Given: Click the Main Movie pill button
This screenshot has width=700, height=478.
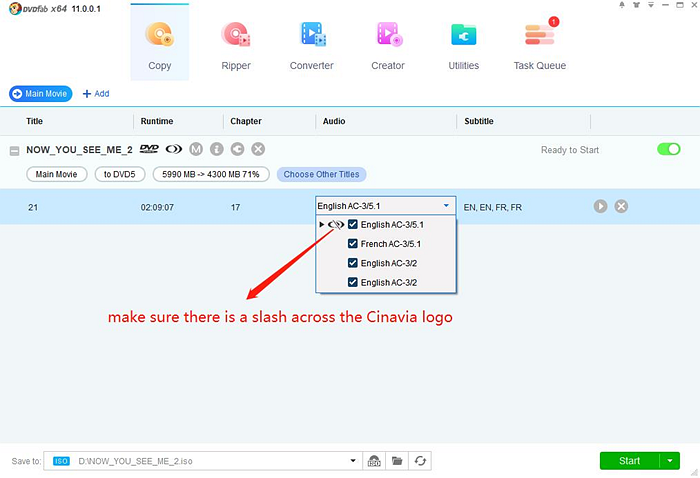Looking at the screenshot, I should coord(57,174).
